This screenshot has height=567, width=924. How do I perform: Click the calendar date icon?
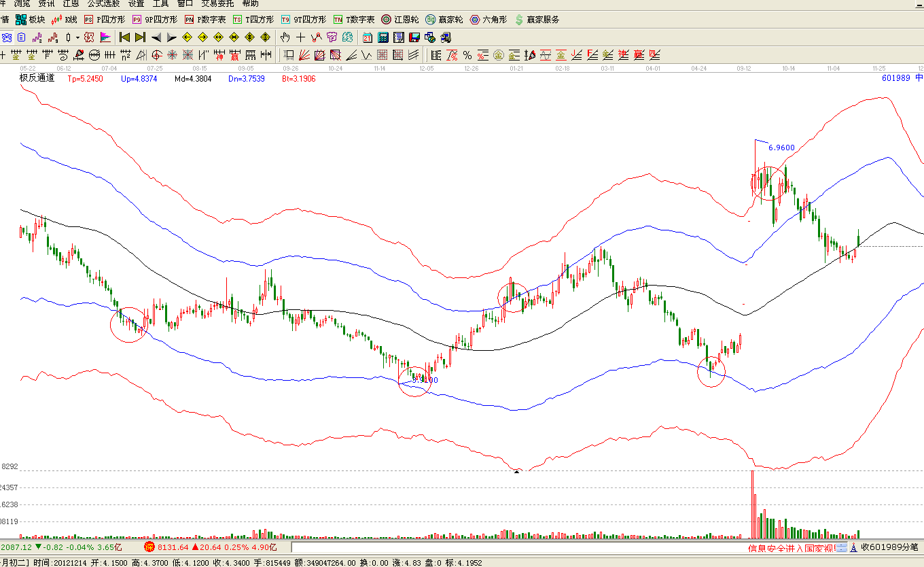[x=368, y=37]
